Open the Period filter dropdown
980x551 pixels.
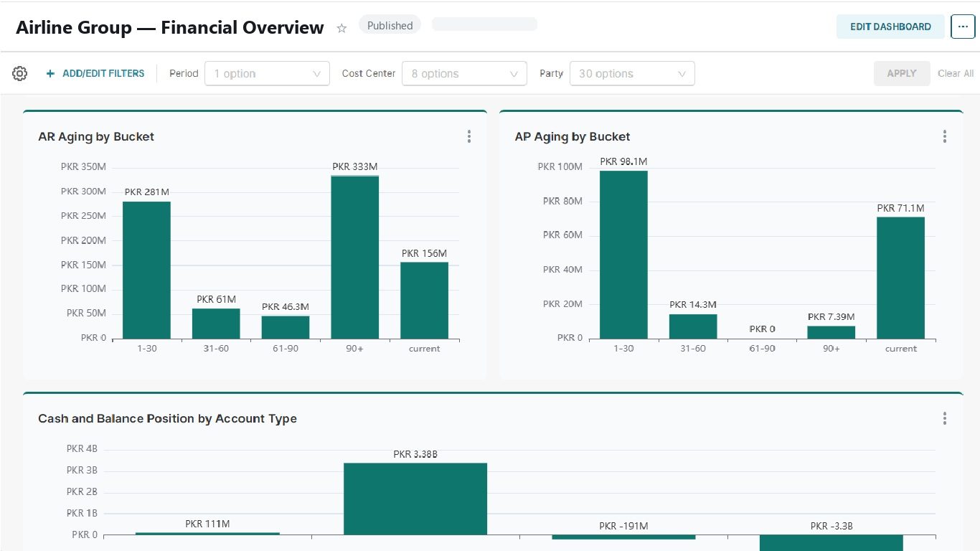tap(267, 73)
